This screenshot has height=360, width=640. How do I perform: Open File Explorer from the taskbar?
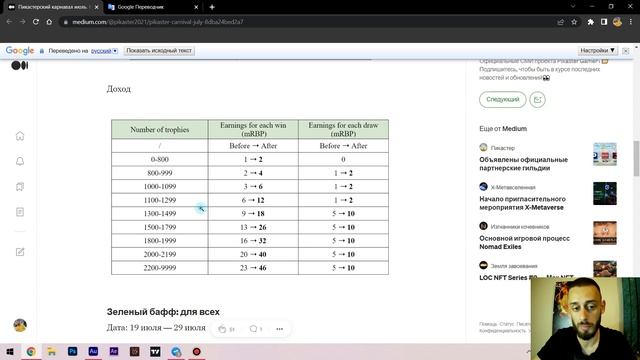(x=51, y=351)
